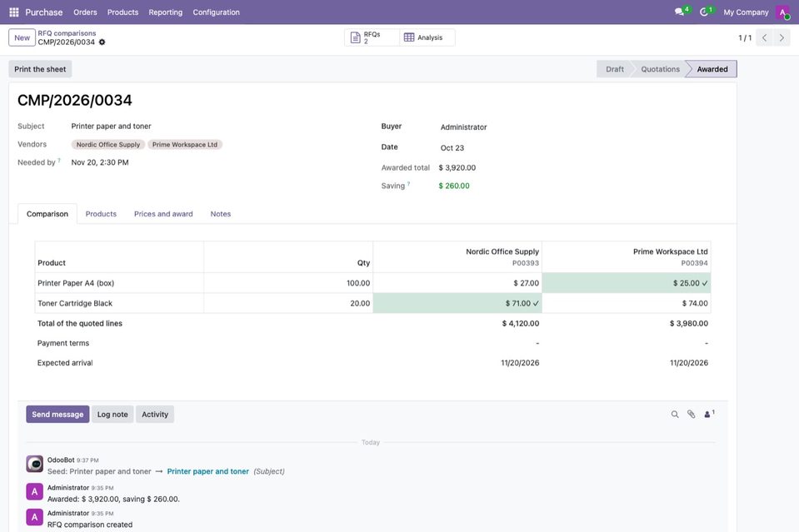Go to the previous record arrow
Viewport: 799px width, 532px height.
coord(764,37)
